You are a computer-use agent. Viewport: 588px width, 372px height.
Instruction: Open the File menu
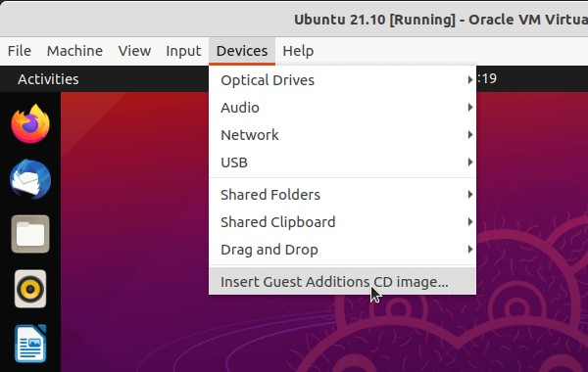(20, 51)
